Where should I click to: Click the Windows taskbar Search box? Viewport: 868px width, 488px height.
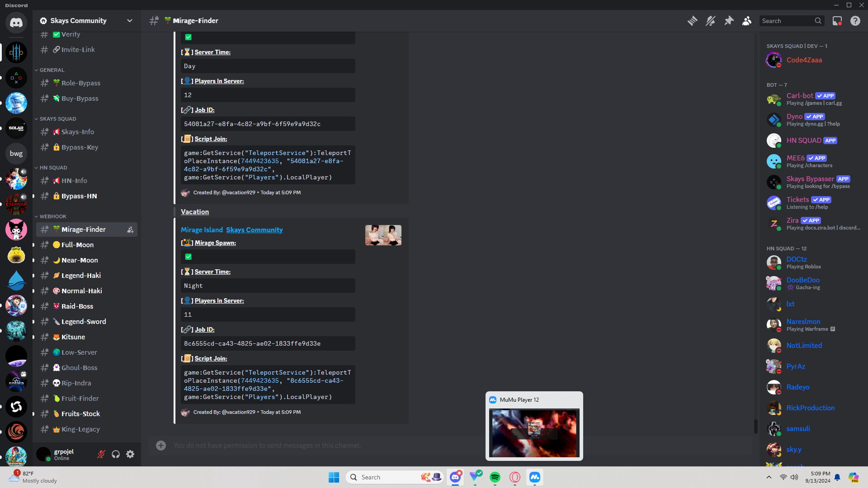click(x=395, y=477)
